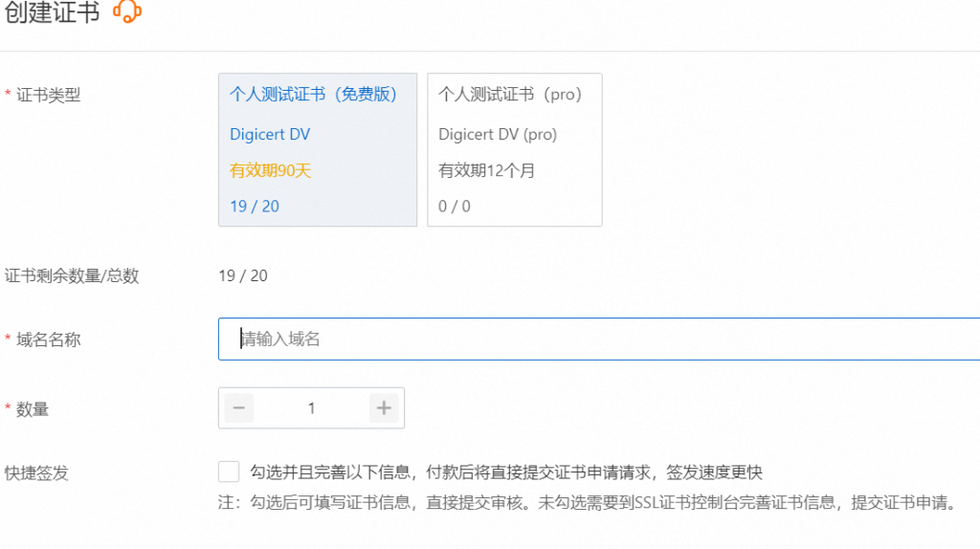Click the 有效期90天 text in free card

[271, 171]
